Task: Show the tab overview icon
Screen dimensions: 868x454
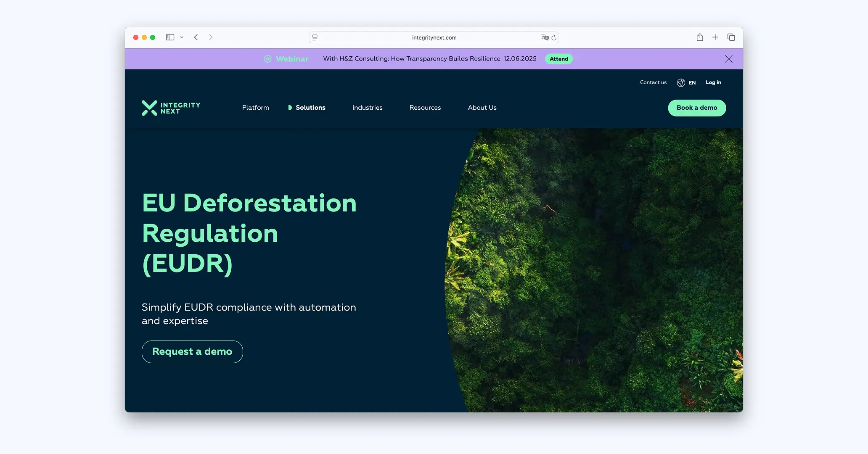Action: 731,37
